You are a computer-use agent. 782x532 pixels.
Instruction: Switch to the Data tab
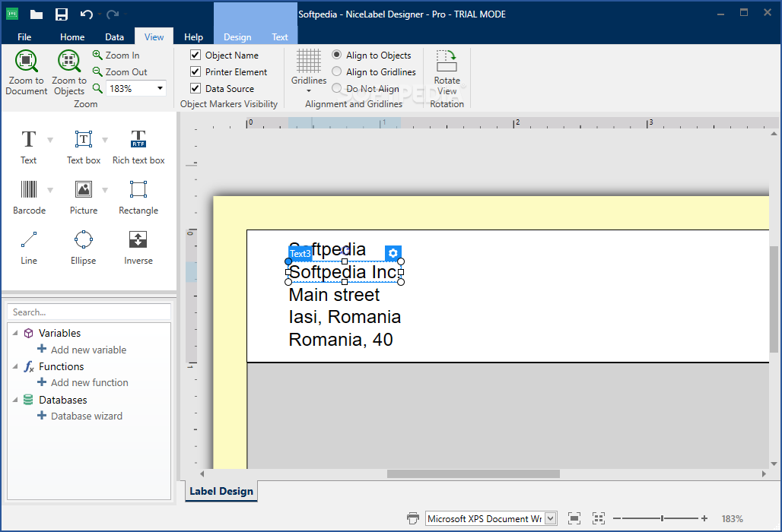point(114,37)
